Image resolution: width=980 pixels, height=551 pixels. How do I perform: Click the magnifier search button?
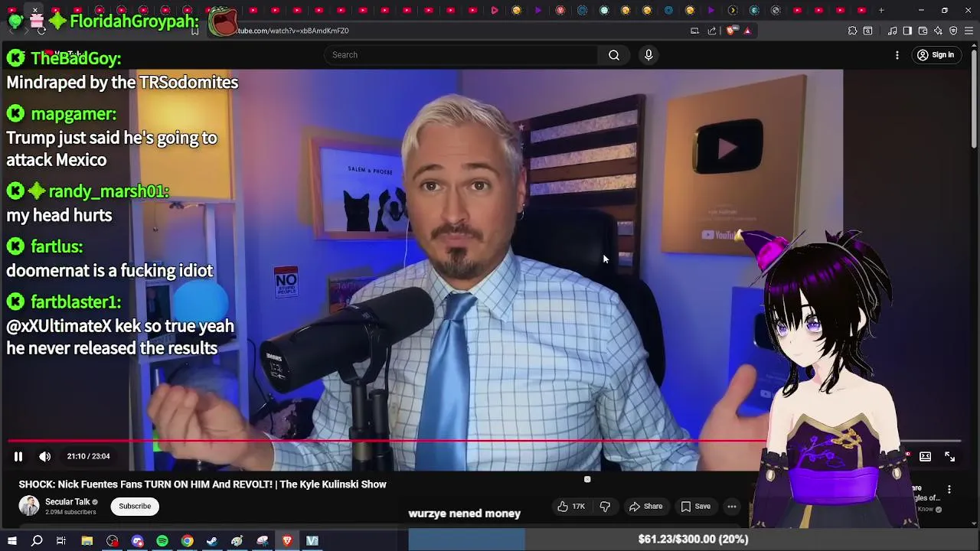[x=614, y=55]
